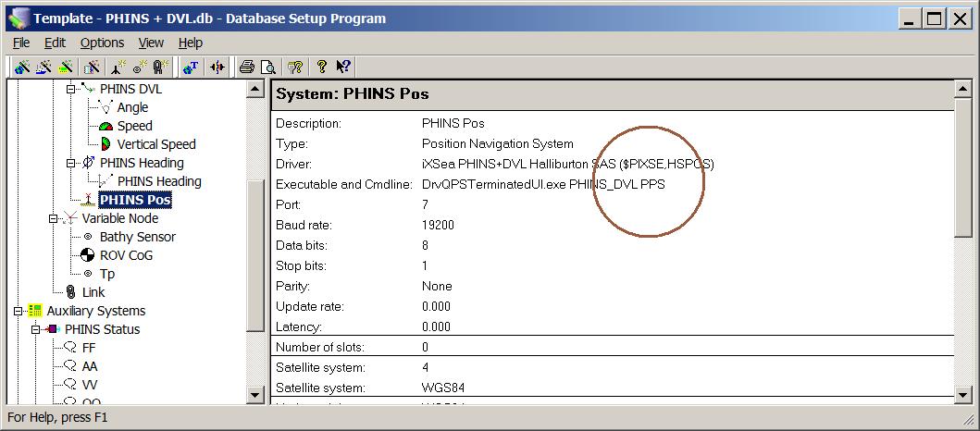Open the File menu

[x=21, y=43]
